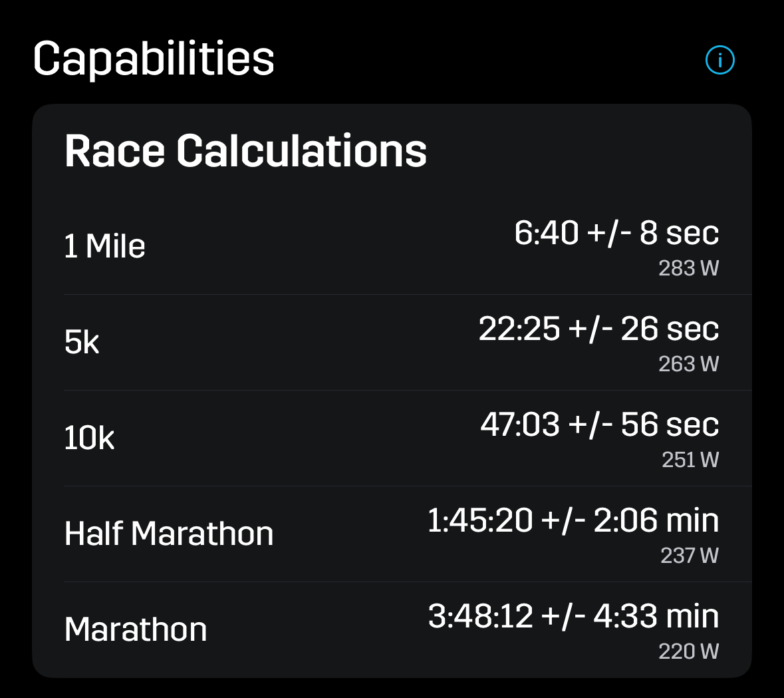784x698 pixels.
Task: Click the 22:25 +/- 26 sec prediction
Action: tap(598, 329)
